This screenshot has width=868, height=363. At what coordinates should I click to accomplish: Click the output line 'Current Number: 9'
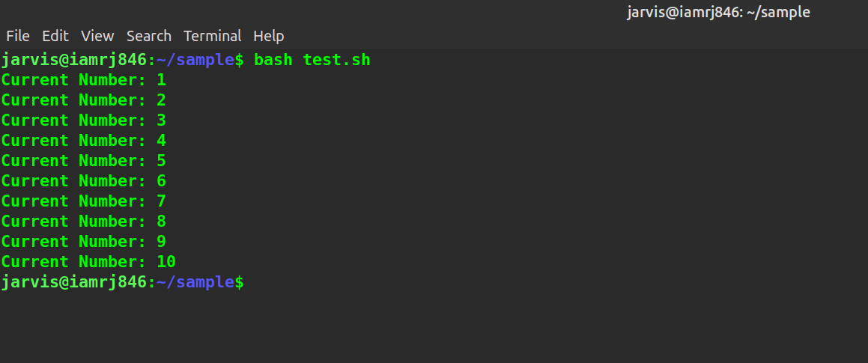(84, 242)
